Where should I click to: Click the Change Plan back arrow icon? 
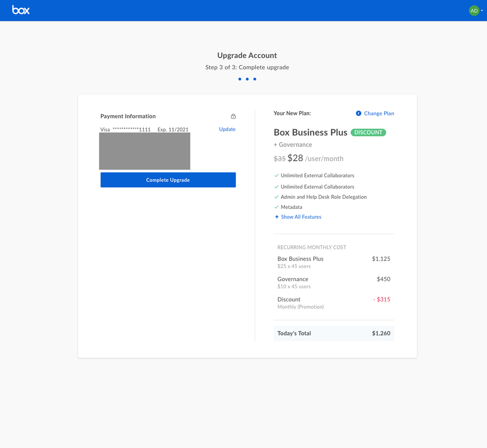[x=358, y=113]
